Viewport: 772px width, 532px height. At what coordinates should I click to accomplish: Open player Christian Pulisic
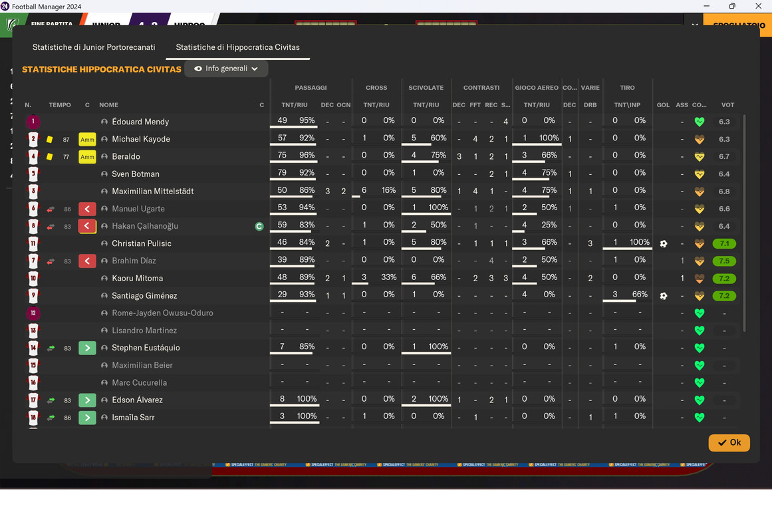pos(142,243)
